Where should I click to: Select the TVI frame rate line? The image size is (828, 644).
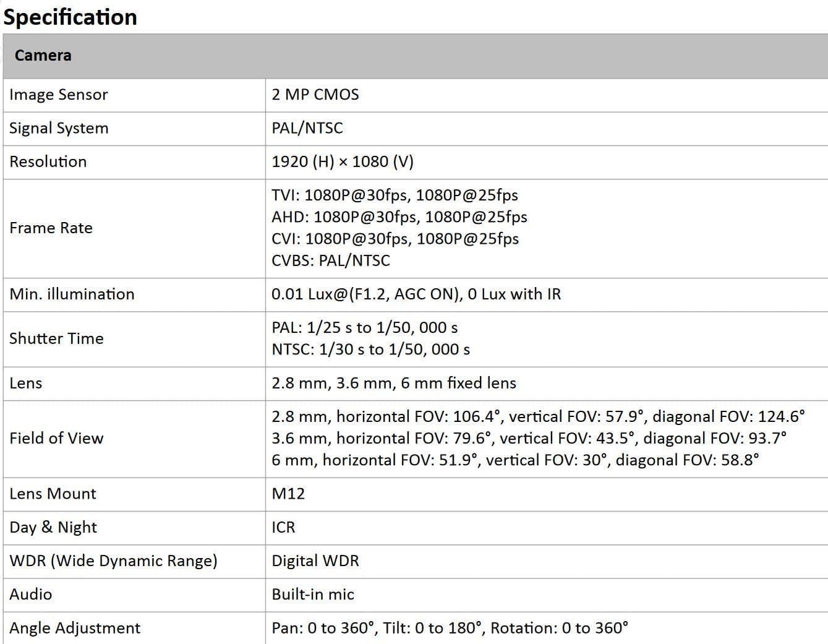(395, 195)
